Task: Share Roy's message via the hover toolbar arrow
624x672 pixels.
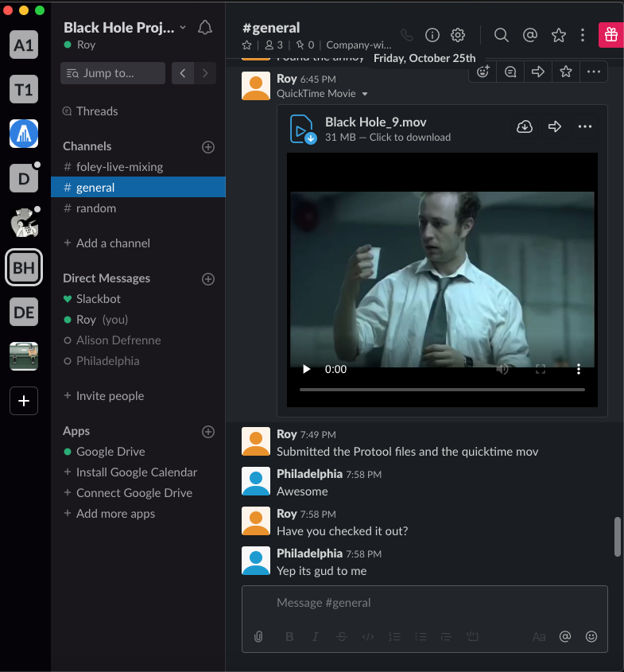Action: (538, 72)
